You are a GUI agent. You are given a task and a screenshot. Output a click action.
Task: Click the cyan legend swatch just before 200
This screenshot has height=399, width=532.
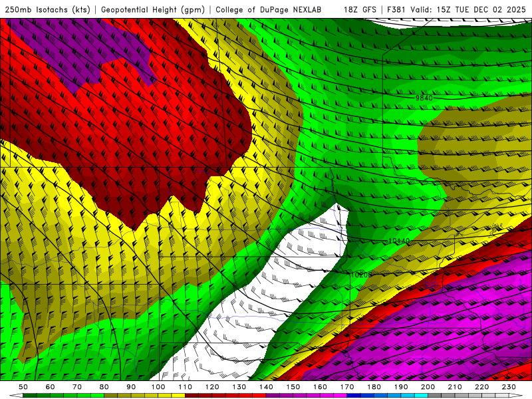(421, 396)
